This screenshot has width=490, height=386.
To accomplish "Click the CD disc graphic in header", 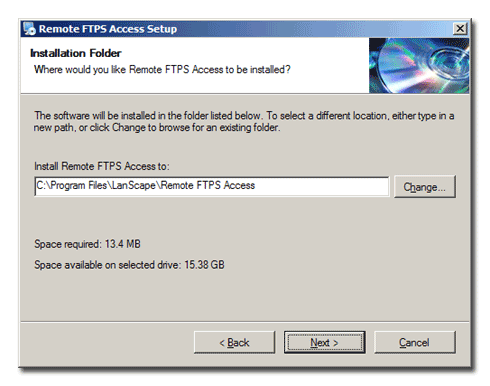I will [419, 66].
